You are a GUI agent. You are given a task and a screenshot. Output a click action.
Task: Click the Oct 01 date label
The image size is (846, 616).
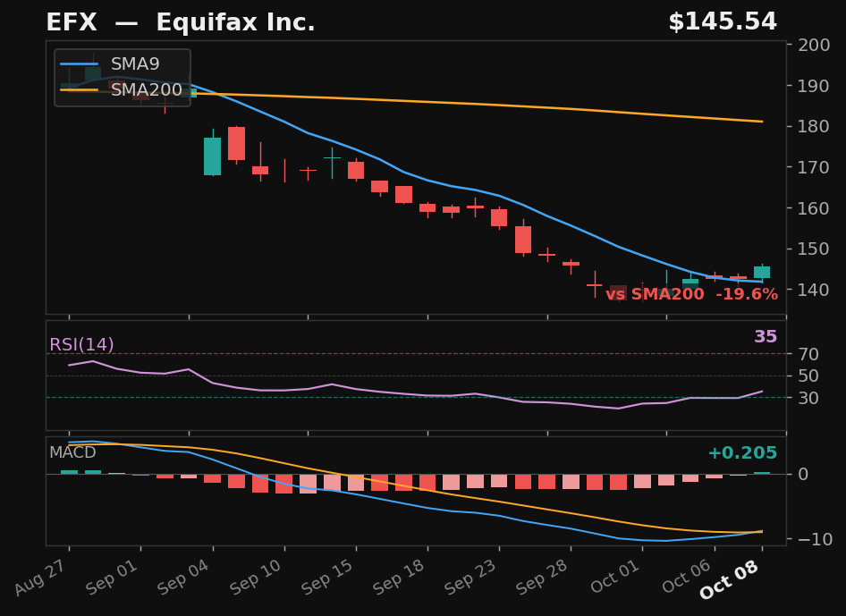[615, 577]
